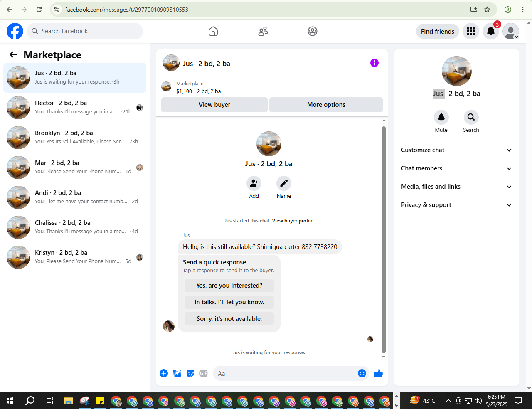Open the Héctor conversation
Viewport: 532px width, 409px height.
[75, 108]
